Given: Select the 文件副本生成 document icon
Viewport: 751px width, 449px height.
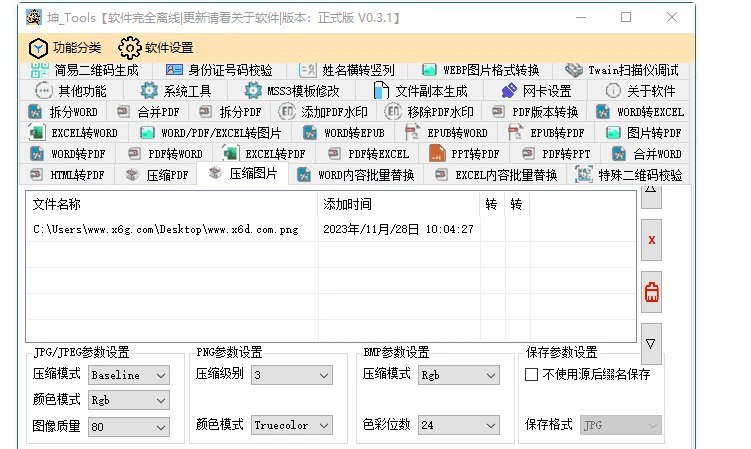Looking at the screenshot, I should coord(381,91).
